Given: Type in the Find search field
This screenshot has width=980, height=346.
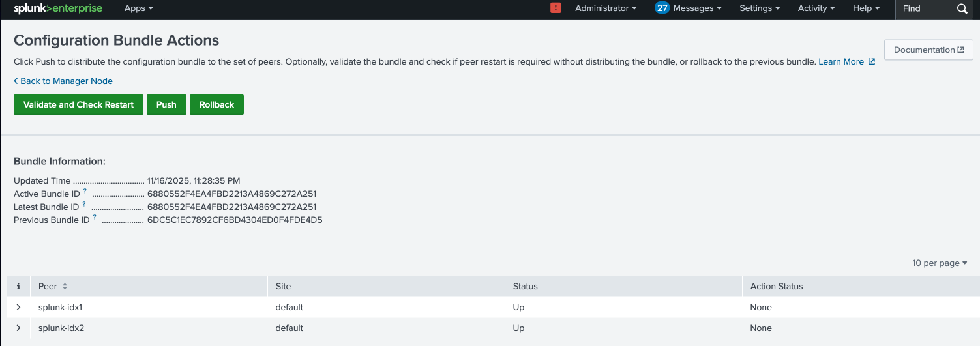Looking at the screenshot, I should pos(925,8).
